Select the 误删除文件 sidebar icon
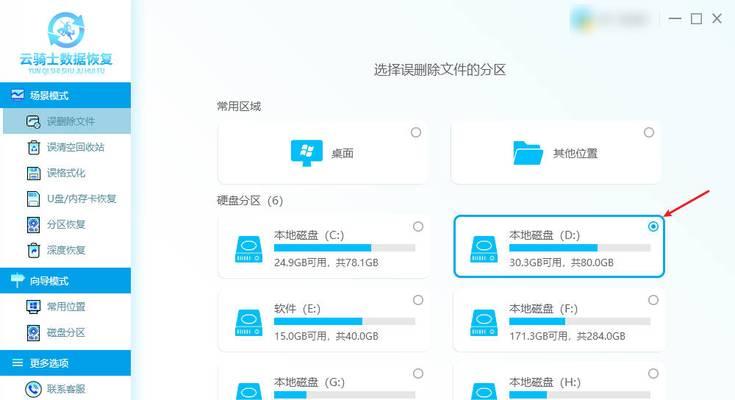This screenshot has height=400, width=735. (33, 121)
